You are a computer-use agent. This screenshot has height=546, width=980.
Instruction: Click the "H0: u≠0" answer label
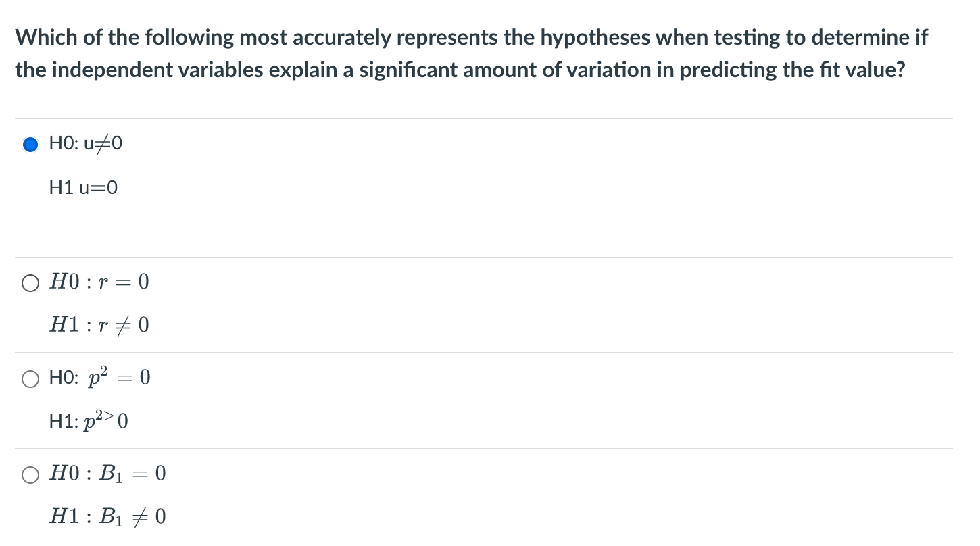pyautogui.click(x=86, y=144)
